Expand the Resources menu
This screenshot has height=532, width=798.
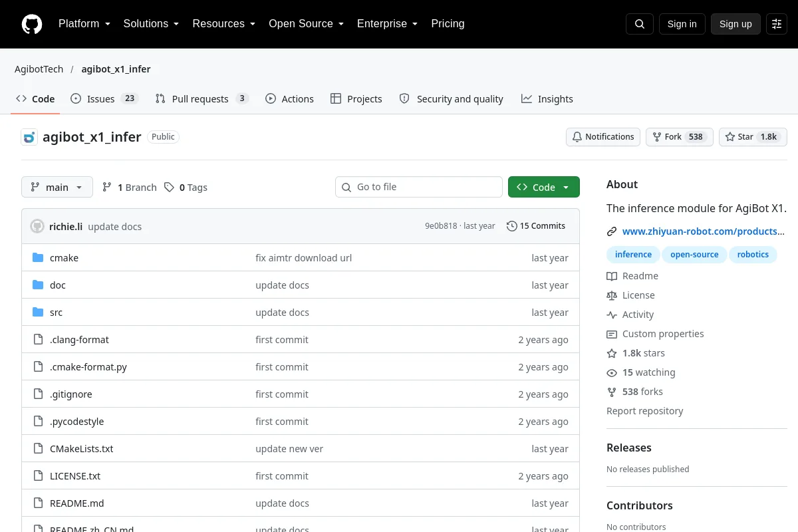click(223, 24)
